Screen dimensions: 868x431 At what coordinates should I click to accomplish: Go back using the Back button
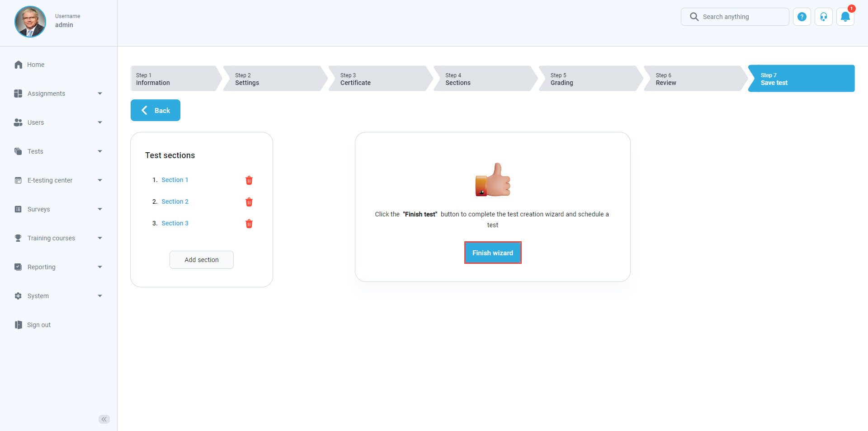point(156,110)
